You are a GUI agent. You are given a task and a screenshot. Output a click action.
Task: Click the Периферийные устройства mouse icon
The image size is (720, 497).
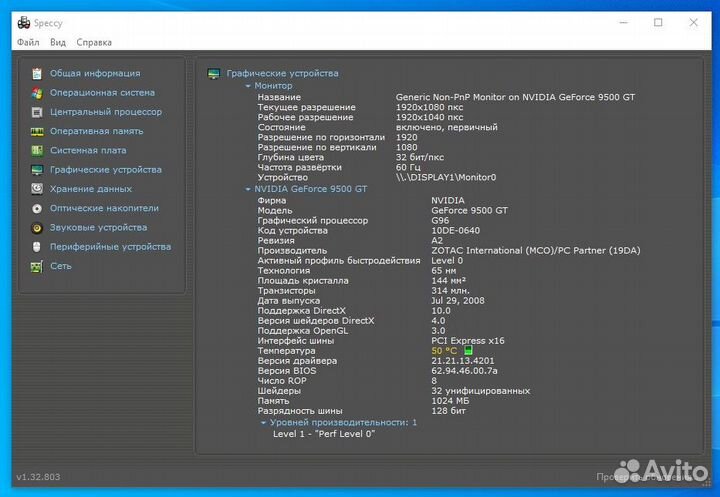[37, 247]
